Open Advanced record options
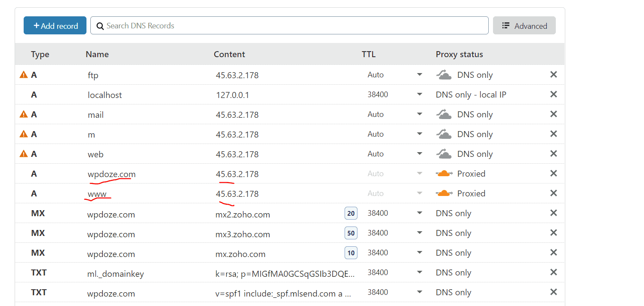Image resolution: width=644 pixels, height=306 pixels. [x=524, y=25]
